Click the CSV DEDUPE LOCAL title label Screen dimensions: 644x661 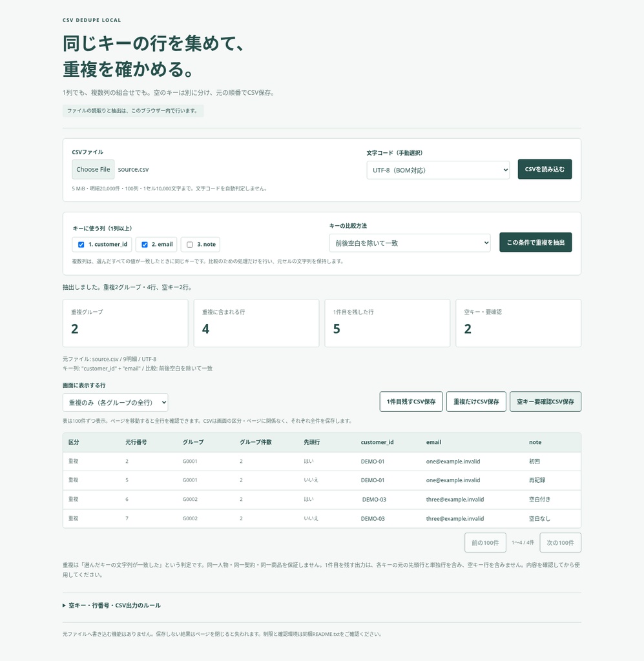92,20
